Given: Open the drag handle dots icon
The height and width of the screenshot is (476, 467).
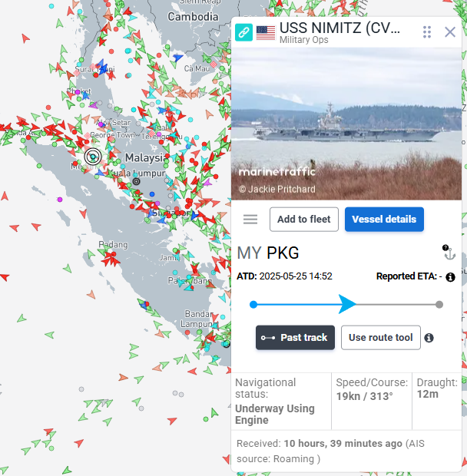Looking at the screenshot, I should pos(427,32).
